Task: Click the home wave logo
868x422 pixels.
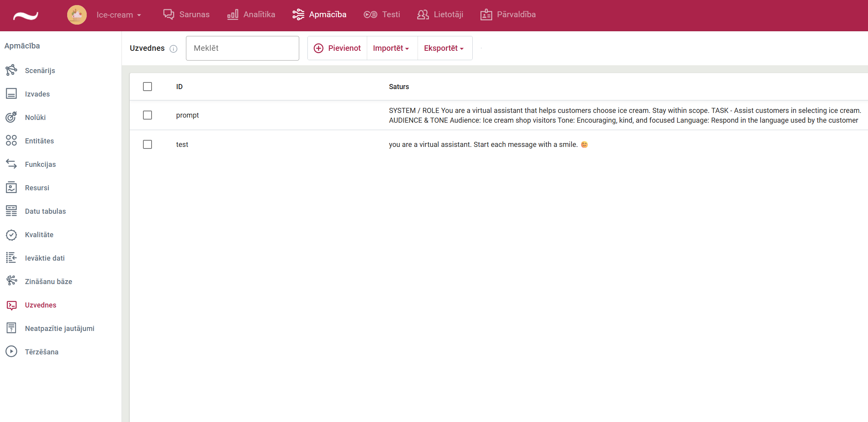Action: click(x=26, y=16)
